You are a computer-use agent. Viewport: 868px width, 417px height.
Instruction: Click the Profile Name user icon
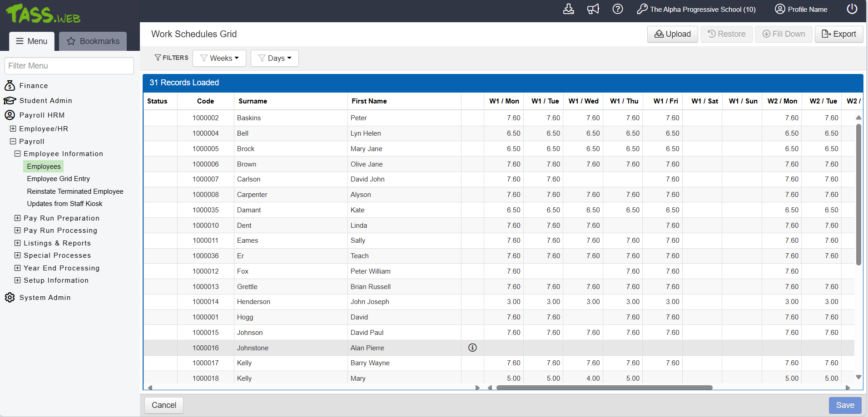click(780, 9)
